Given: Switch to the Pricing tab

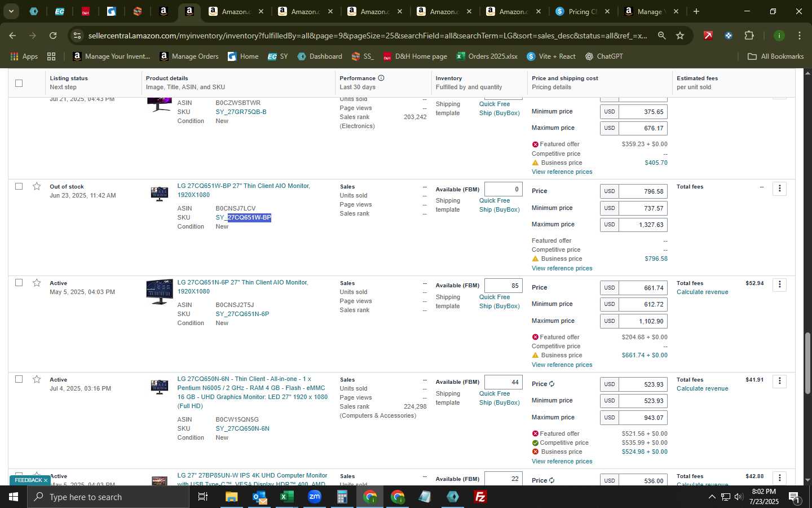Looking at the screenshot, I should click(x=581, y=11).
